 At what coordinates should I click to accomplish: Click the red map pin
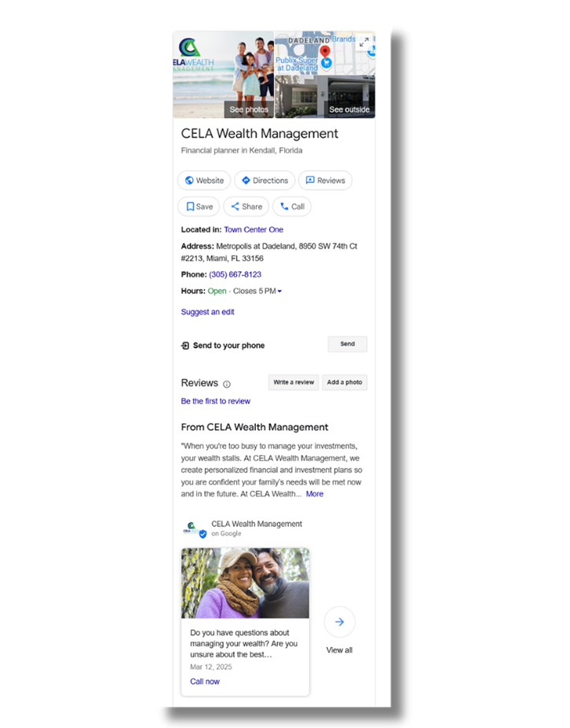click(325, 51)
